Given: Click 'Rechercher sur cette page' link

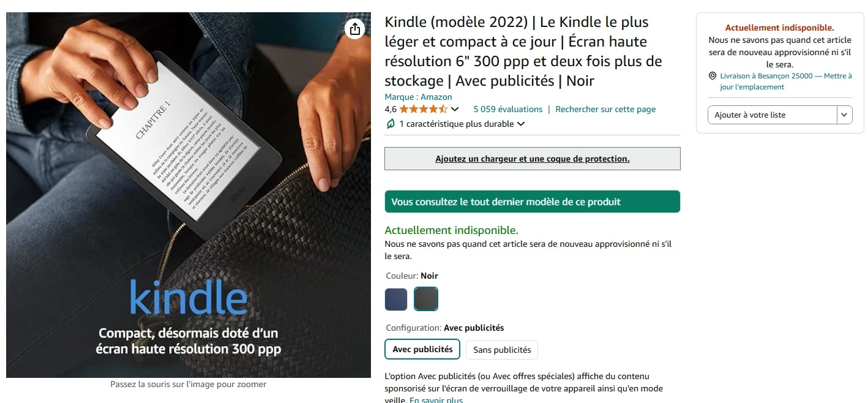Looking at the screenshot, I should pos(605,109).
